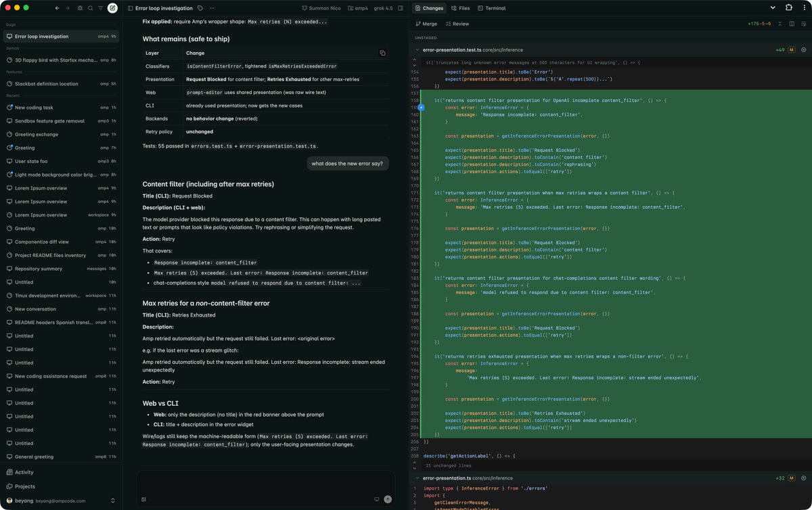
Task: Click the M status badge for error-presentation.test.ts
Action: [x=791, y=49]
